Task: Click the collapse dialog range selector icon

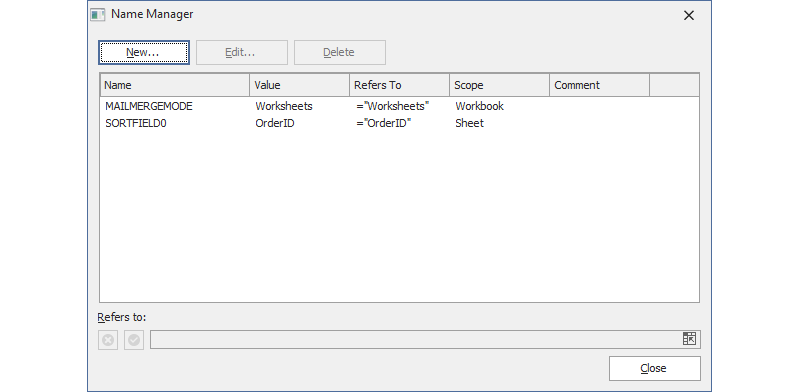Action: [x=689, y=339]
